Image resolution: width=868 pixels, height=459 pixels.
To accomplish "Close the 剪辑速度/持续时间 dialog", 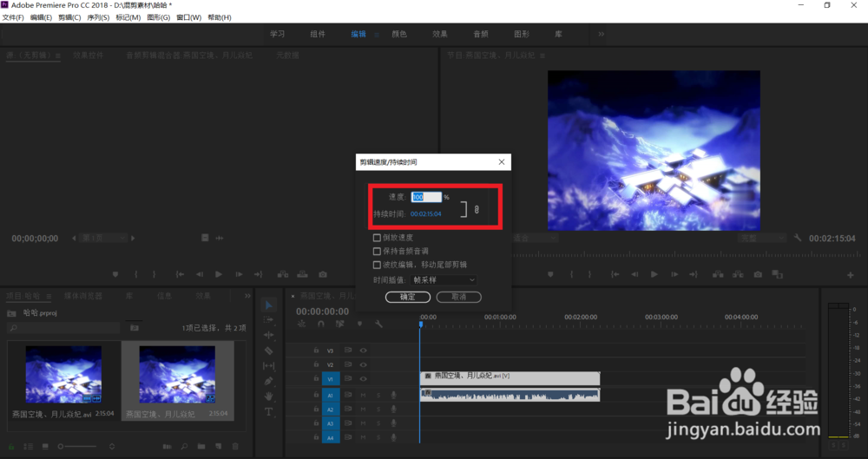I will pos(502,161).
